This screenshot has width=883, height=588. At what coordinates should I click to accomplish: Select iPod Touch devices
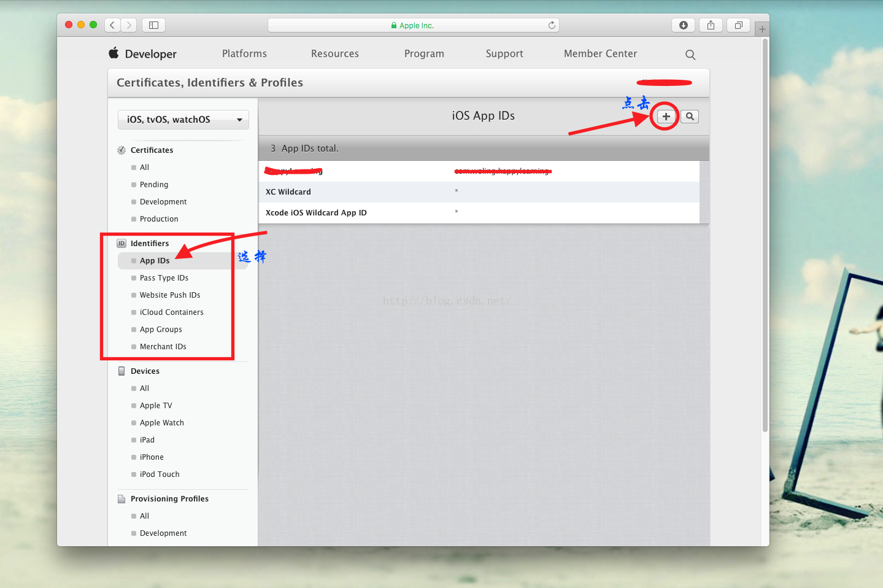point(160,474)
